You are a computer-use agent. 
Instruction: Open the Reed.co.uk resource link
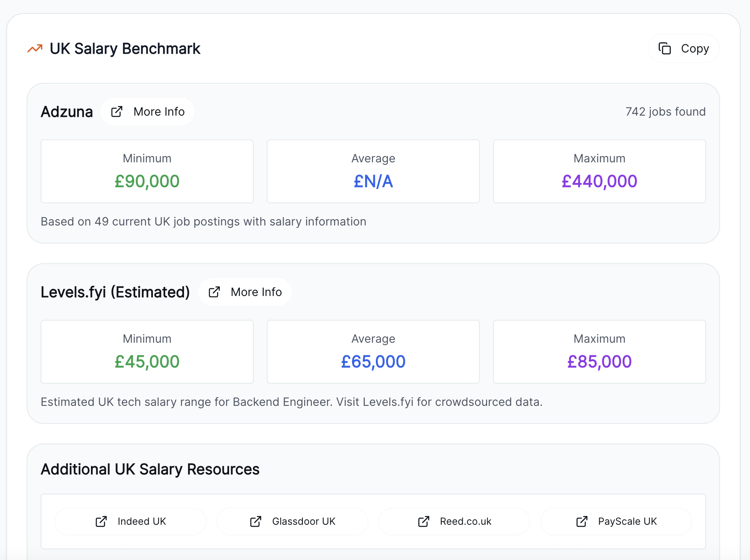pyautogui.click(x=454, y=521)
